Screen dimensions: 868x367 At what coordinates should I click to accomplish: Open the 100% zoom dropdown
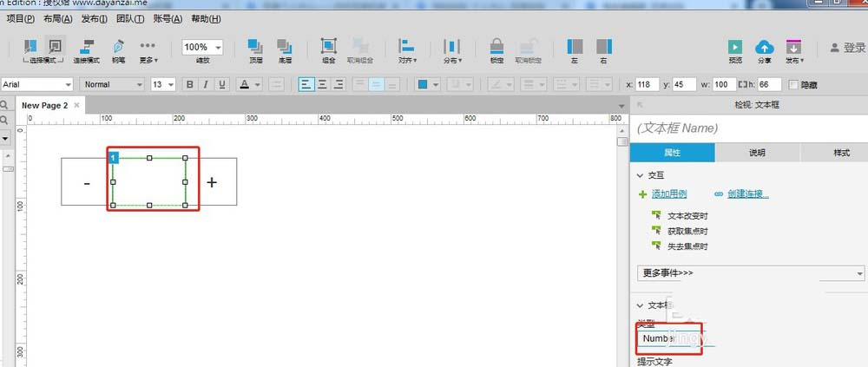point(202,47)
